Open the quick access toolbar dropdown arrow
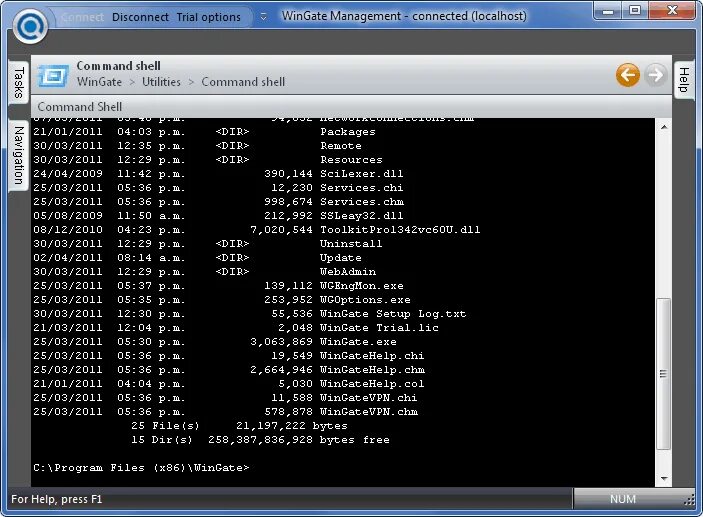Image resolution: width=703 pixels, height=517 pixels. click(x=264, y=17)
